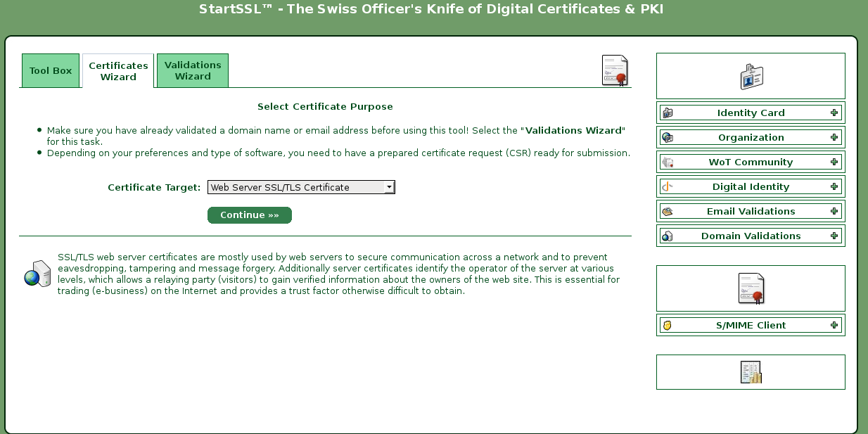Viewport: 868px width, 434px height.
Task: Click the calculator and coins icon
Action: pos(751,372)
